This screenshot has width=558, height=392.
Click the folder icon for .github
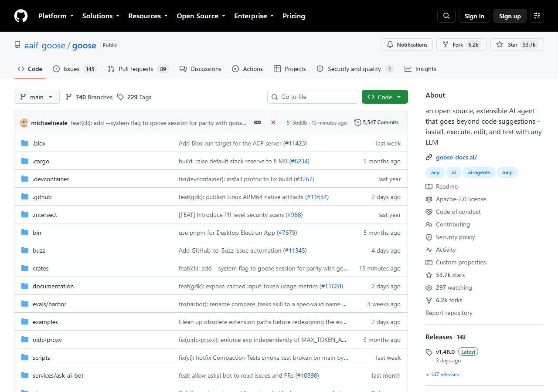pos(25,197)
